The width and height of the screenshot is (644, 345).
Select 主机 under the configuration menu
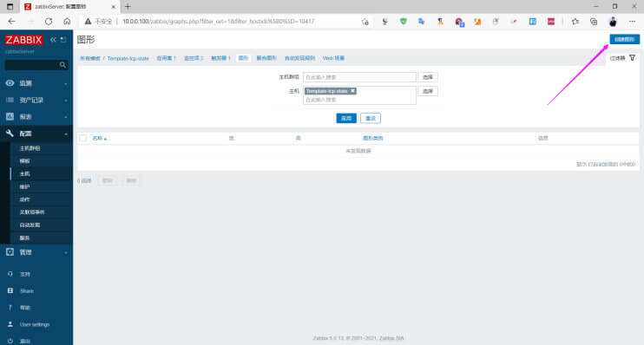[x=25, y=174]
